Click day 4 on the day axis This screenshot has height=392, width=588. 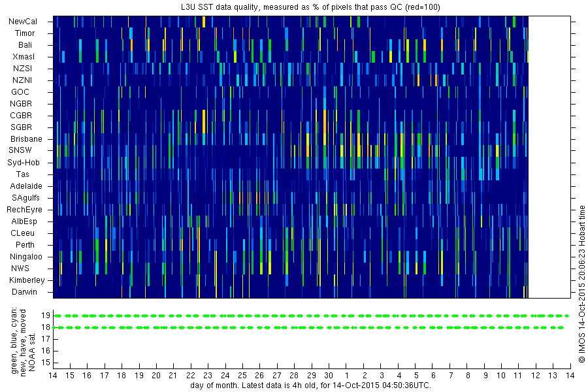point(399,376)
